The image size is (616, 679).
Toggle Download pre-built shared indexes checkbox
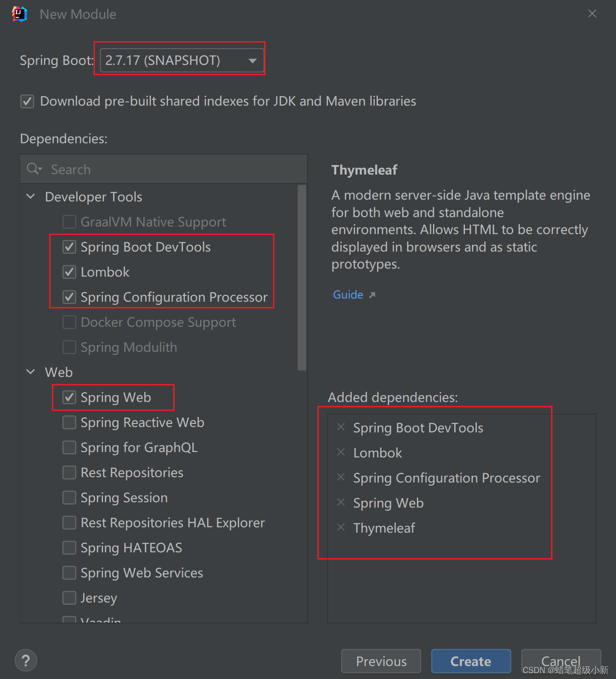pyautogui.click(x=27, y=101)
